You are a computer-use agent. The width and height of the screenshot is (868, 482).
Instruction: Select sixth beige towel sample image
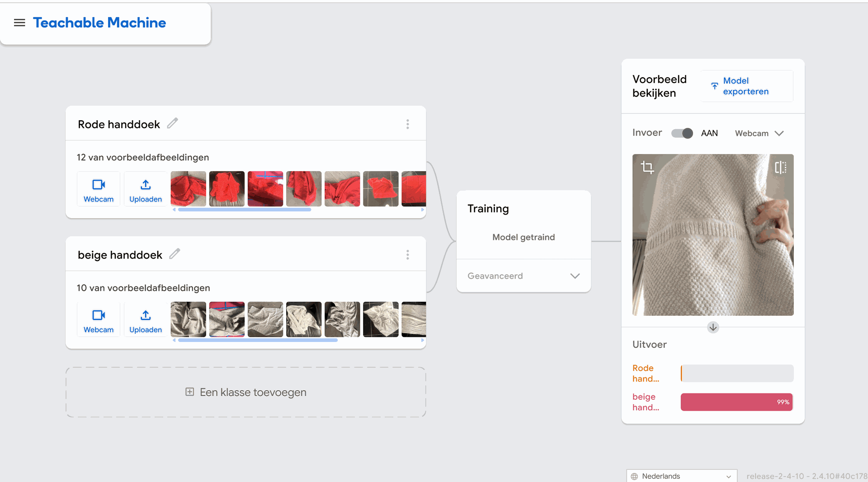pos(381,319)
